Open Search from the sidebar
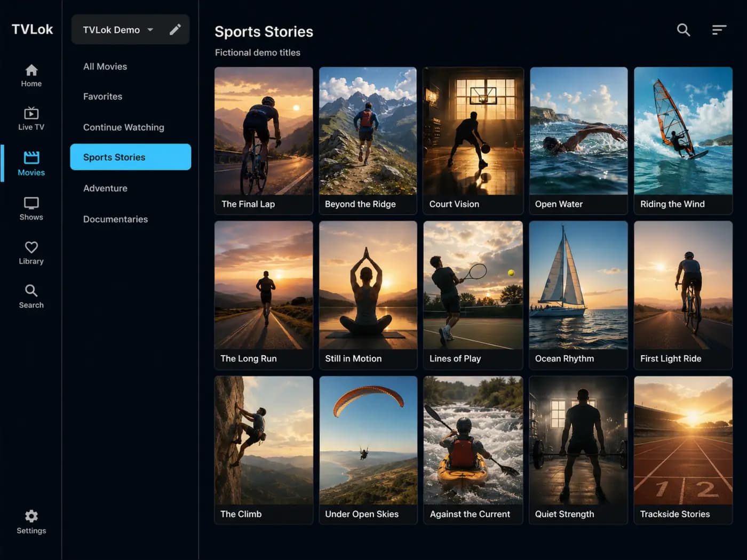The image size is (747, 560). click(x=31, y=296)
